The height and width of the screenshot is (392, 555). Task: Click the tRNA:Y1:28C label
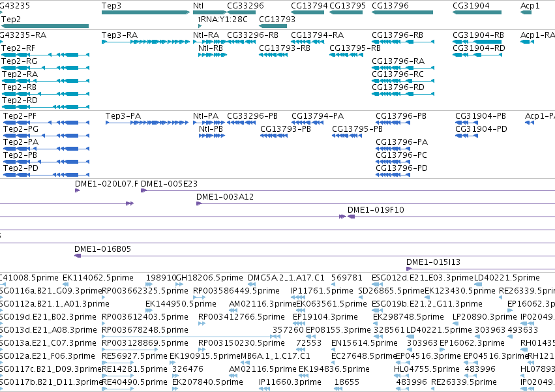coord(222,20)
